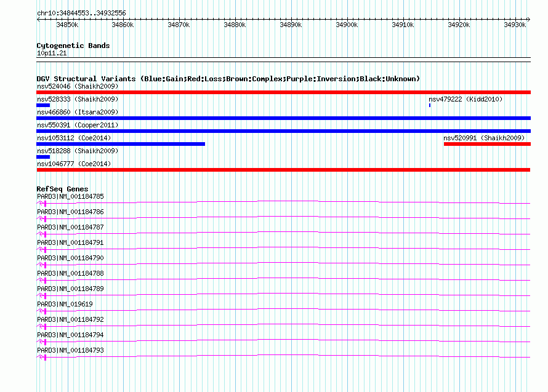Click the exon arrow glyph of NM_001184791
Viewport: 548px width, 392px height.
(42, 249)
